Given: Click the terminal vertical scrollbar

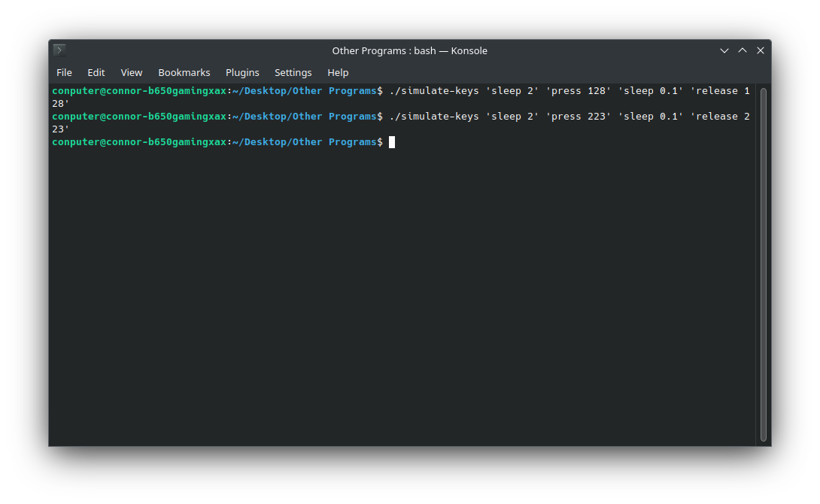Looking at the screenshot, I should click(x=764, y=265).
